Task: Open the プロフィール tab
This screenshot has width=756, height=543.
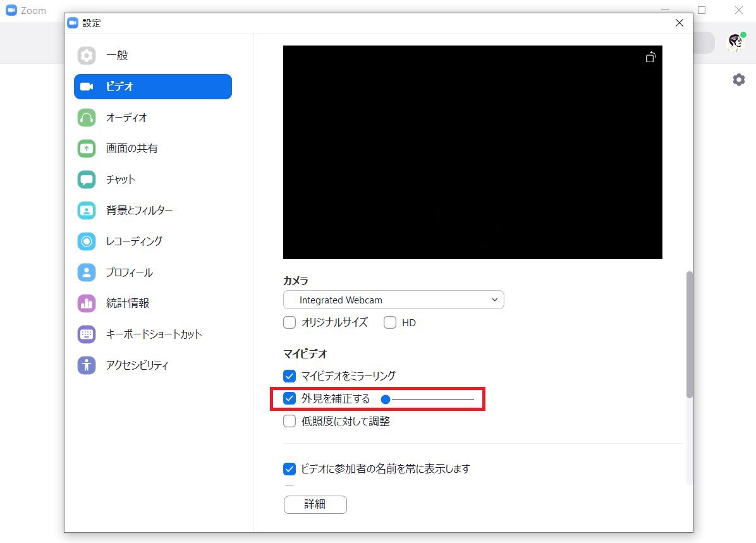Action: click(x=86, y=272)
